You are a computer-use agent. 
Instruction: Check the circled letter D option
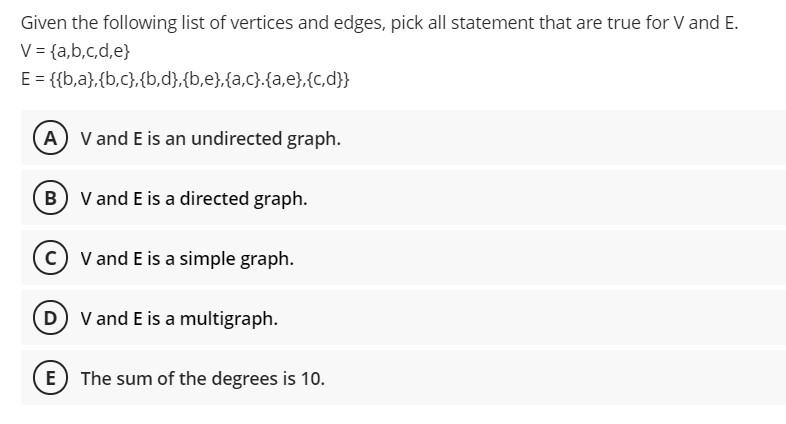click(50, 318)
